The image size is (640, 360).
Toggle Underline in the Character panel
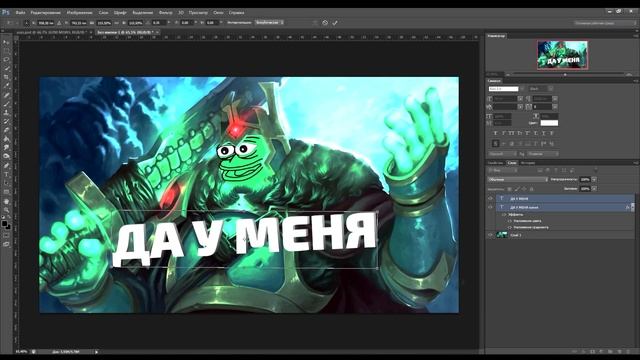tap(544, 133)
